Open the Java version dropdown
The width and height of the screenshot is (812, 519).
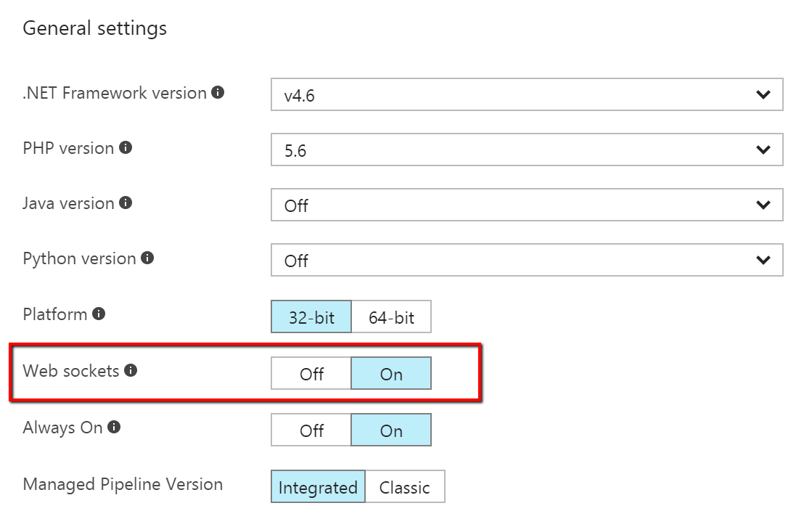(527, 205)
